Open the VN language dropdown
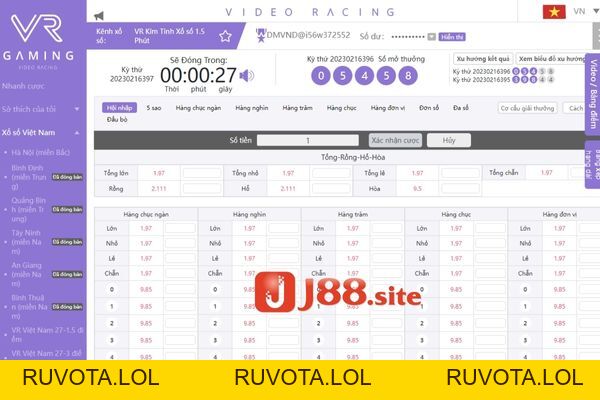Viewport: 600px width, 400px height. click(x=586, y=11)
